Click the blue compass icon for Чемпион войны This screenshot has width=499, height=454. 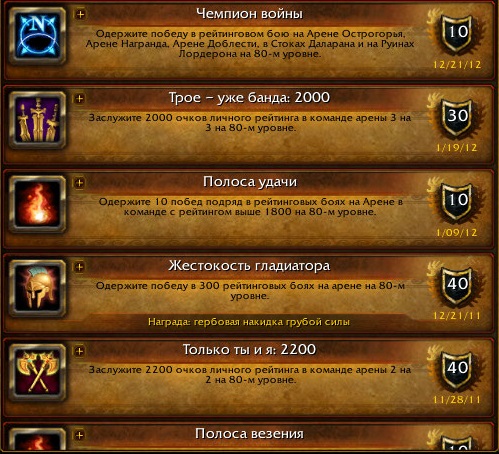(x=37, y=36)
